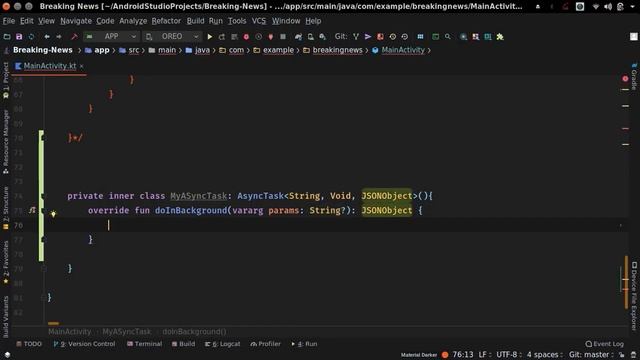Open the Refactor menu

[166, 21]
